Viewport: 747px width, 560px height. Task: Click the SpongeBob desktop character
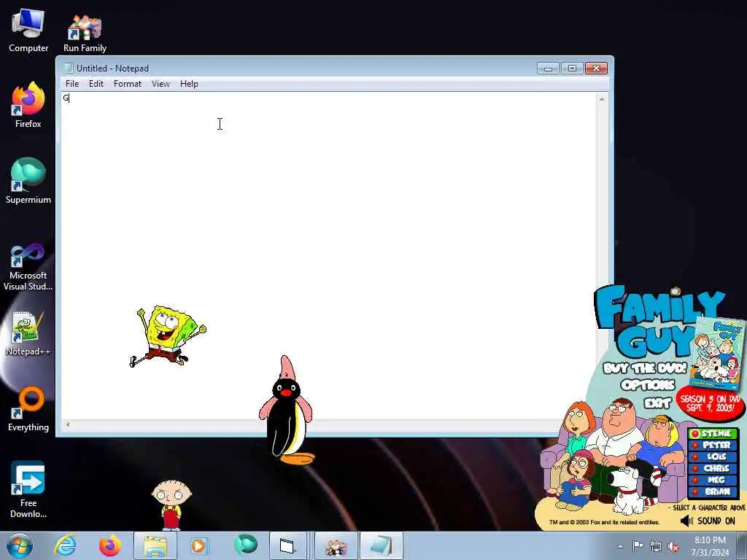168,336
